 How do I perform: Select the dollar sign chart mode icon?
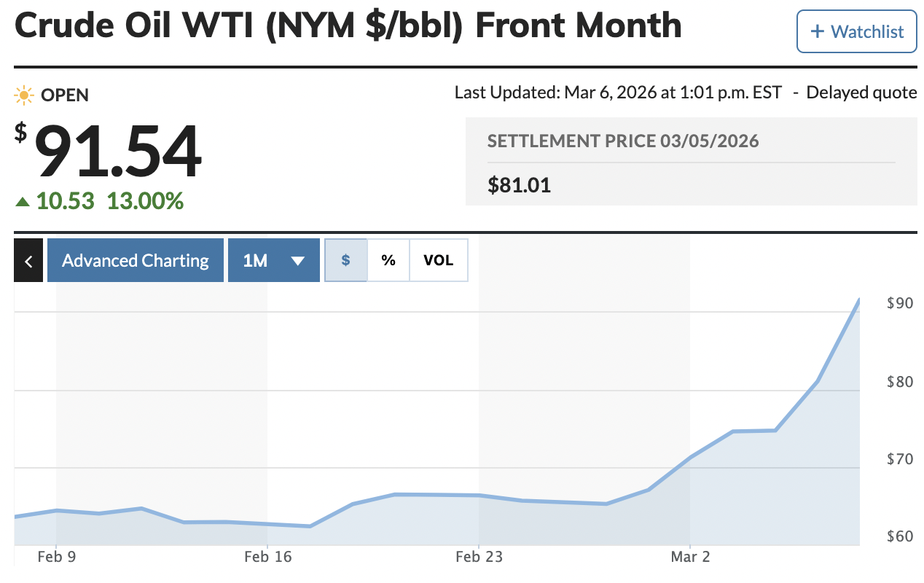coord(345,260)
